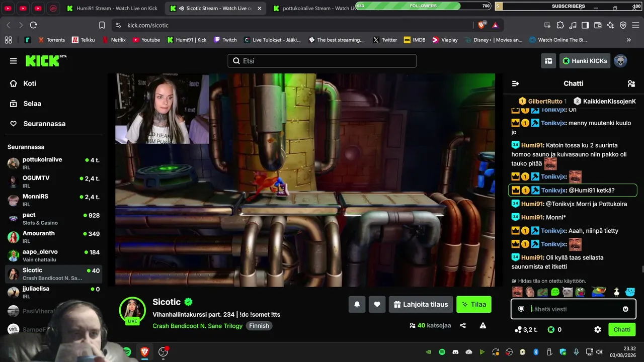The image size is (644, 362).
Task: Open the skull profile avatar menu
Action: [620, 61]
